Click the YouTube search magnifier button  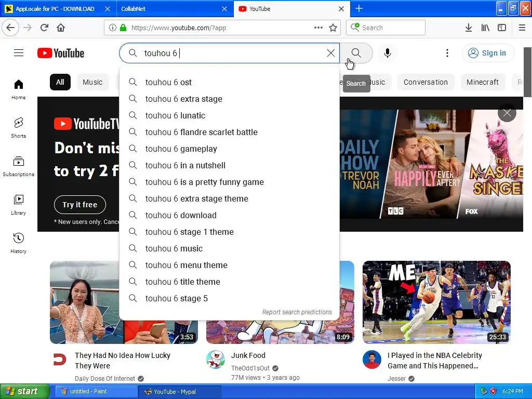356,53
